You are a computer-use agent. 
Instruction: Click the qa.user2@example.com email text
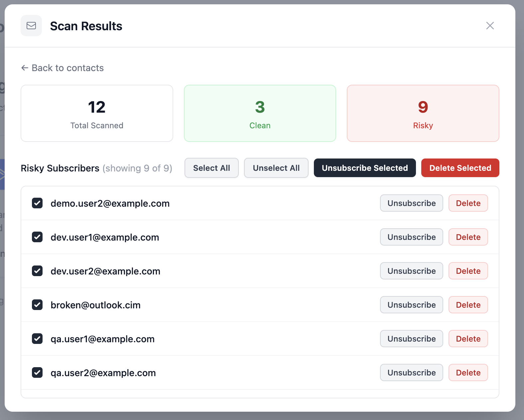(x=103, y=373)
